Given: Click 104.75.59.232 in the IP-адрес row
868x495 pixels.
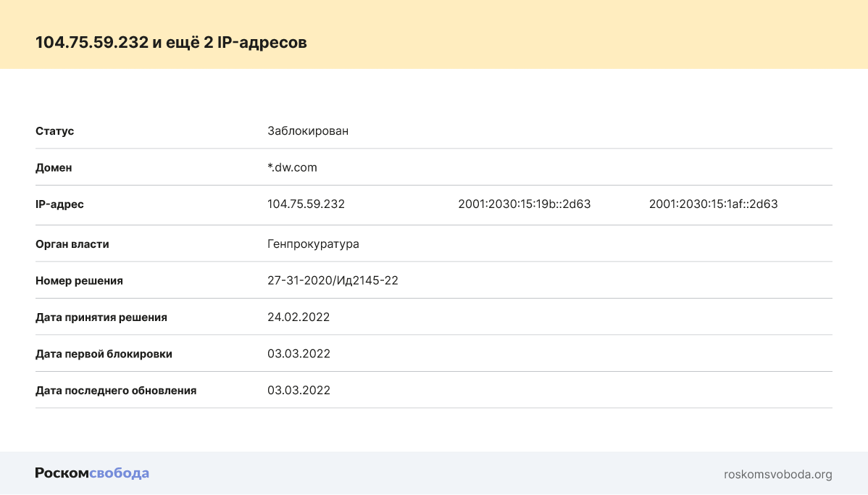Looking at the screenshot, I should (x=306, y=204).
